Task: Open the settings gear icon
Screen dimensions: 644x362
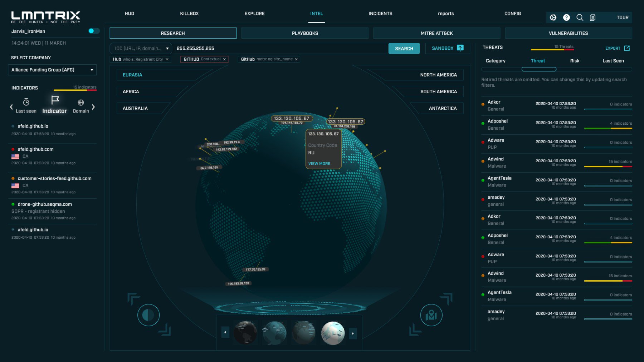Action: pyautogui.click(x=553, y=18)
